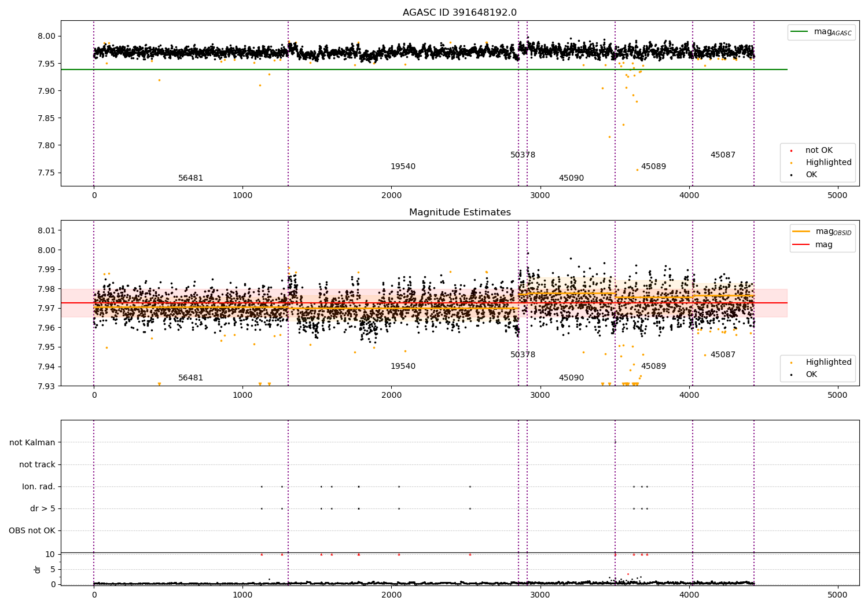This screenshot has height=608, width=868.
Task: Click the dr axis tick labeled 10
Action: point(50,554)
